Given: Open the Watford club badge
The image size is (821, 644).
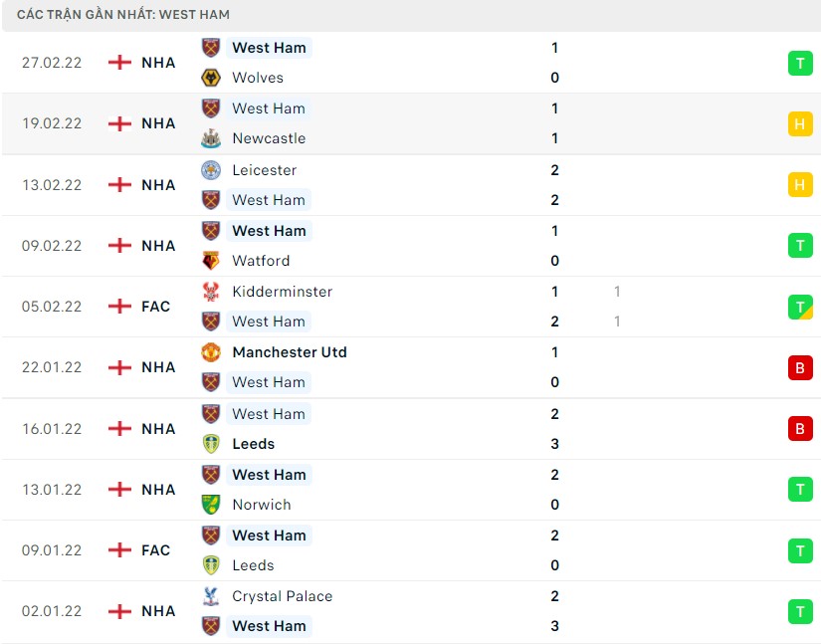Looking at the screenshot, I should pos(211,261).
